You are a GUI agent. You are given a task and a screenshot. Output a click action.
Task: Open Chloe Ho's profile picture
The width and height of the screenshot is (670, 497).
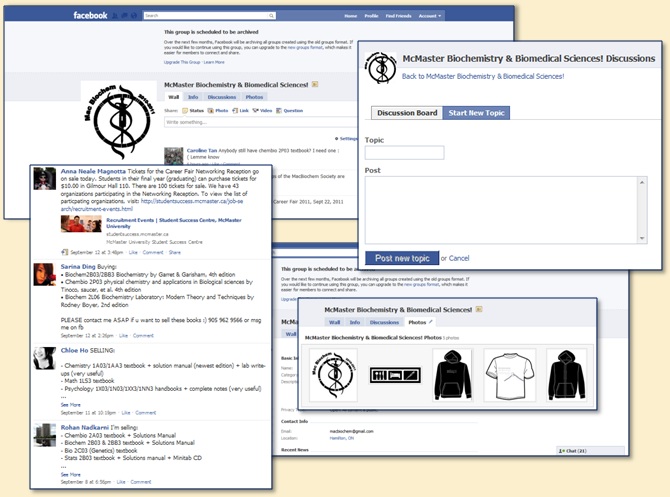45,358
